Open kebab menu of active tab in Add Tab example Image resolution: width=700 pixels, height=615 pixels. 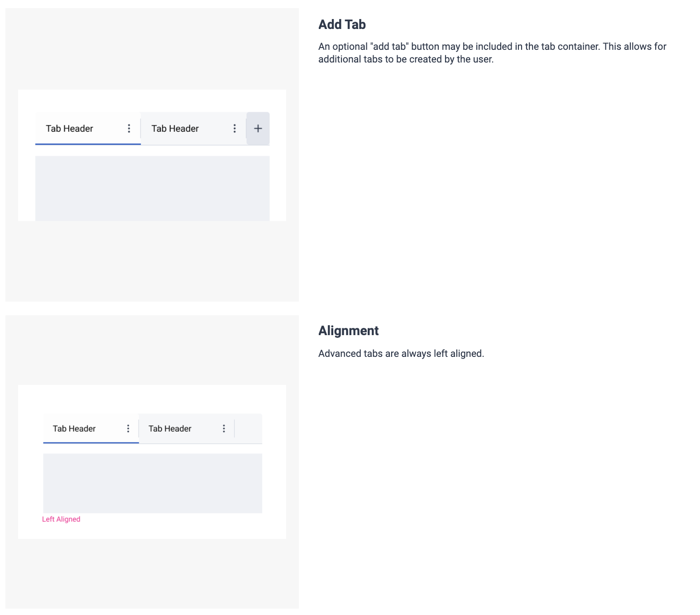(x=129, y=129)
